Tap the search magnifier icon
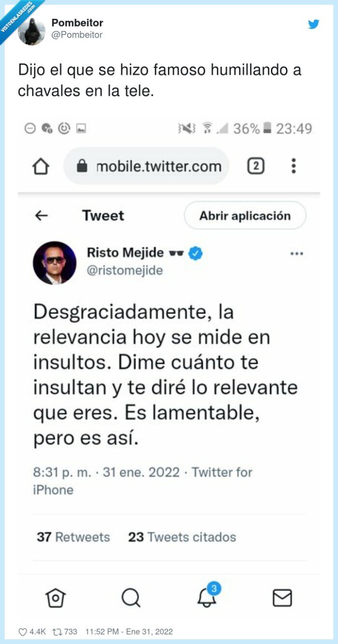The height and width of the screenshot is (644, 338). [x=129, y=598]
